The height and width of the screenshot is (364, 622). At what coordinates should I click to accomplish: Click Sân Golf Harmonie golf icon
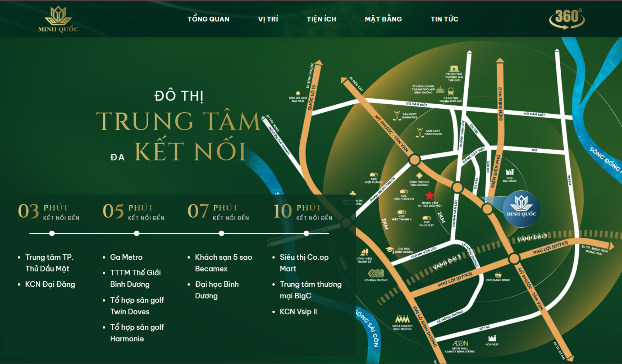pyautogui.click(x=397, y=116)
